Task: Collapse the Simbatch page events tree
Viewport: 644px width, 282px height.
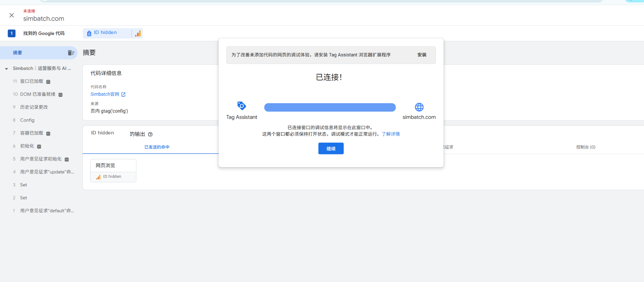Action: point(7,69)
